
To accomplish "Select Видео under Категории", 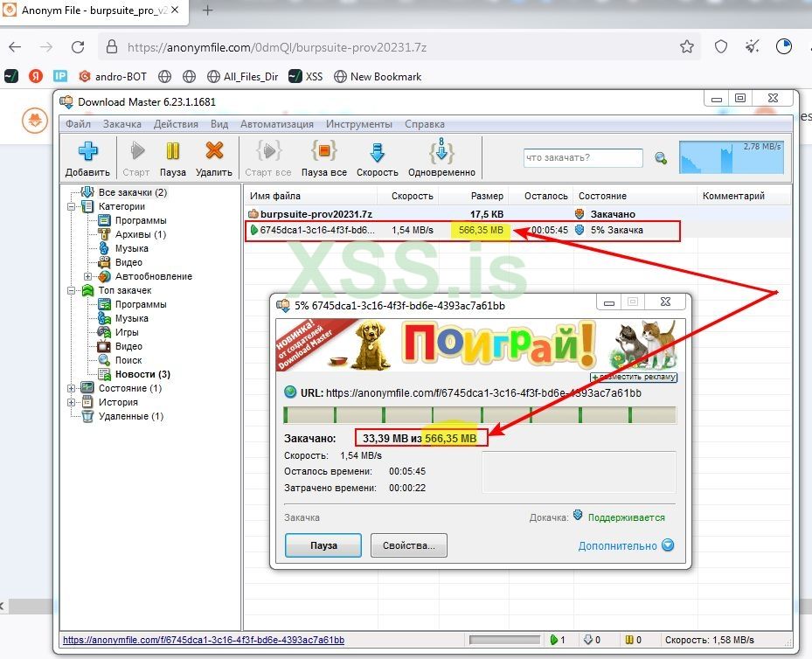I will click(128, 262).
